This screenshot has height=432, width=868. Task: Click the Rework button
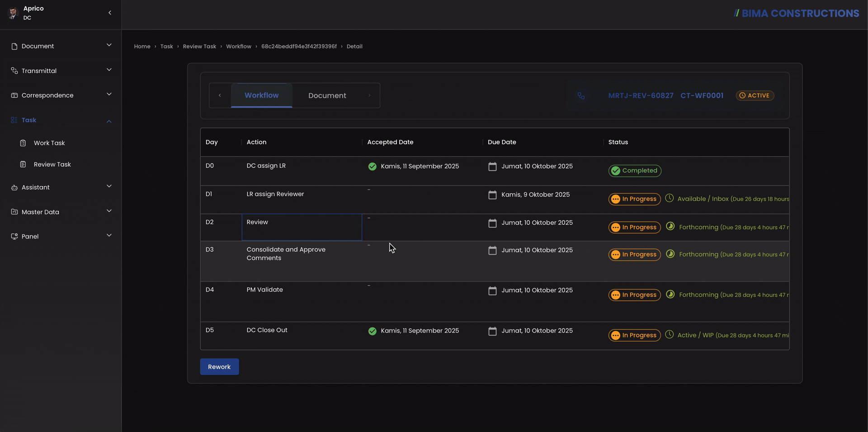click(219, 366)
